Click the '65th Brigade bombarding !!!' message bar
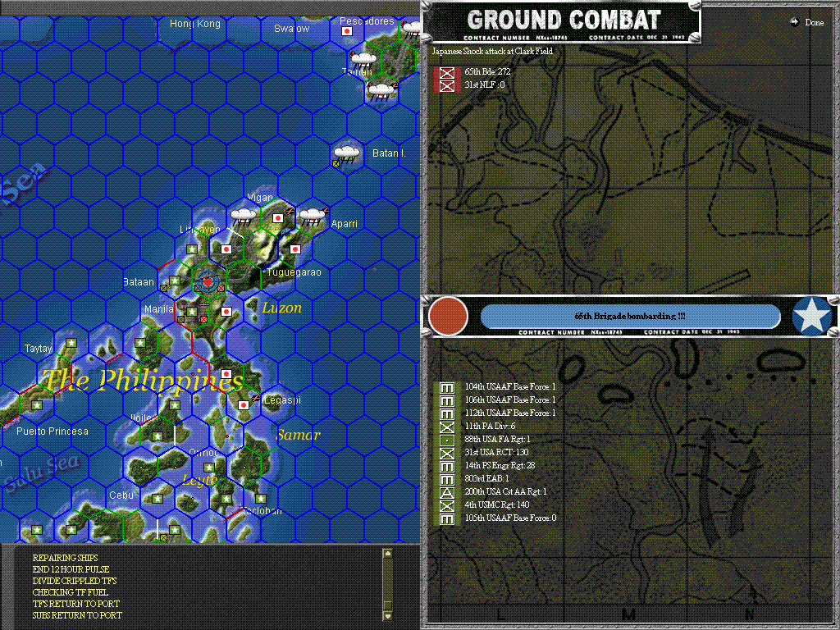The width and height of the screenshot is (840, 630). 630,316
